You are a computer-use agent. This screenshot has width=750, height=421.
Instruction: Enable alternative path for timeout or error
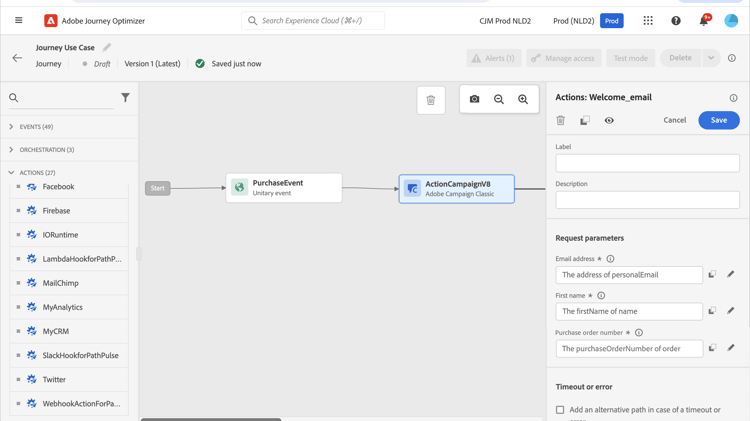coord(560,410)
